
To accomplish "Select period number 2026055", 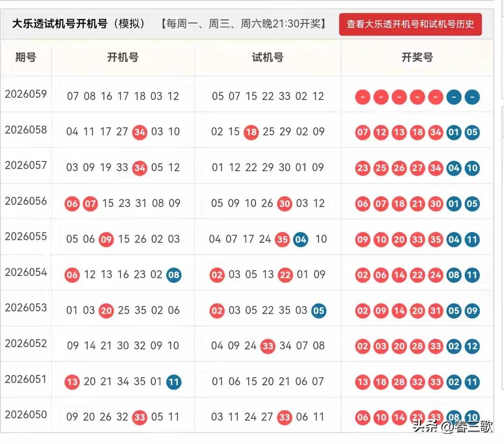I will 26,236.
